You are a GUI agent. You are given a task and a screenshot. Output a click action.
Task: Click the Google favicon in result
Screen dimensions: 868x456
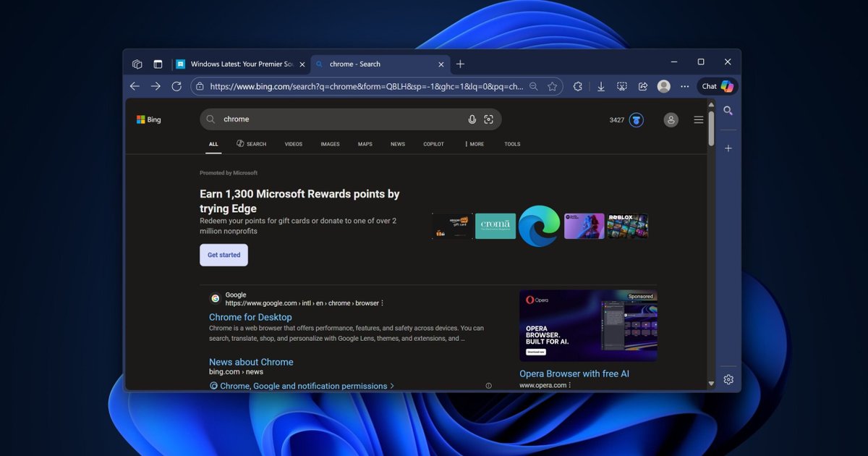tap(216, 298)
